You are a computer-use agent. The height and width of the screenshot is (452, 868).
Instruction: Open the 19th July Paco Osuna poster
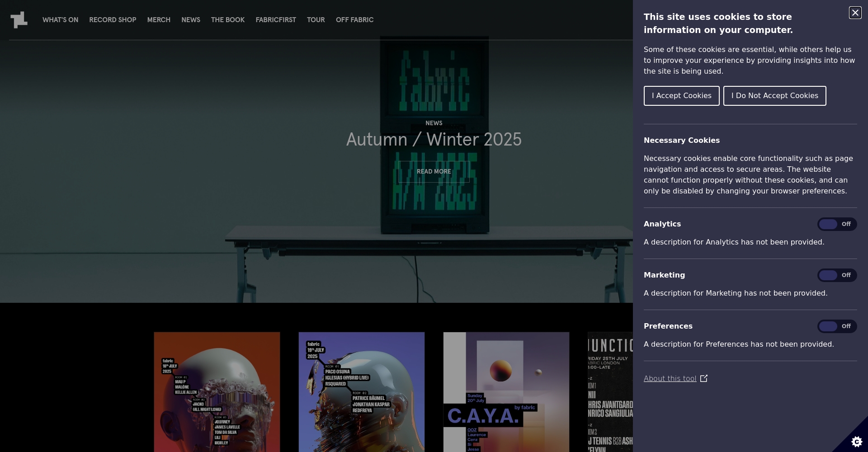362,392
